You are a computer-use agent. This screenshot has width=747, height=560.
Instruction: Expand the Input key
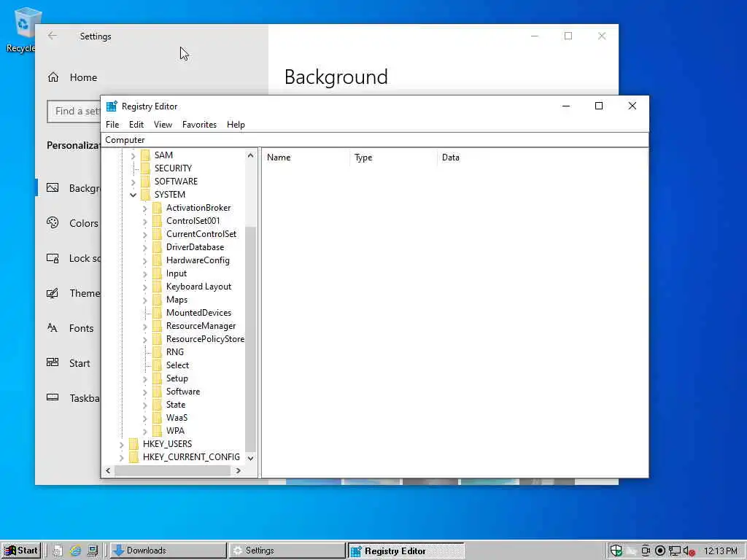click(x=145, y=274)
